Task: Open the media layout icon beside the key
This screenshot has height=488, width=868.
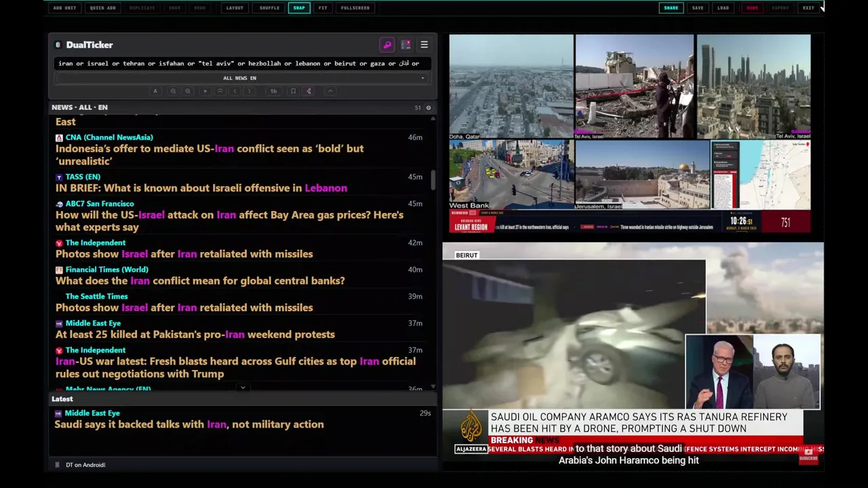Action: tap(406, 45)
